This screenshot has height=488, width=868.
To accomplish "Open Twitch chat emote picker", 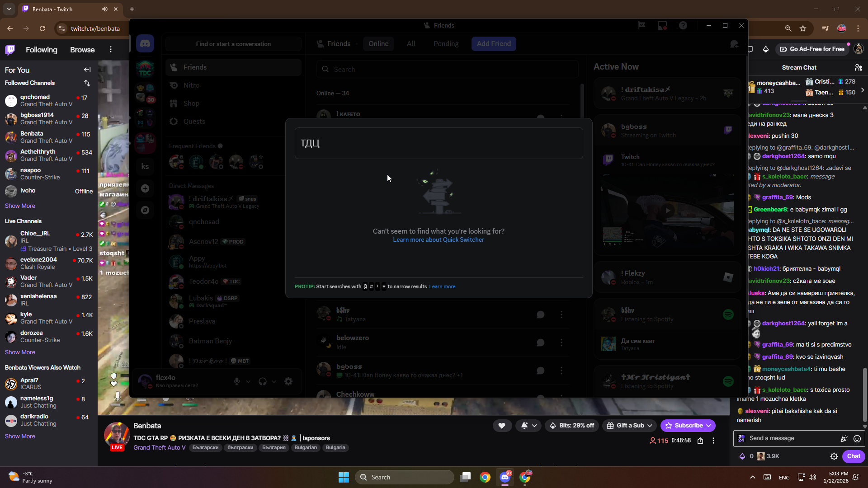I will click(857, 438).
